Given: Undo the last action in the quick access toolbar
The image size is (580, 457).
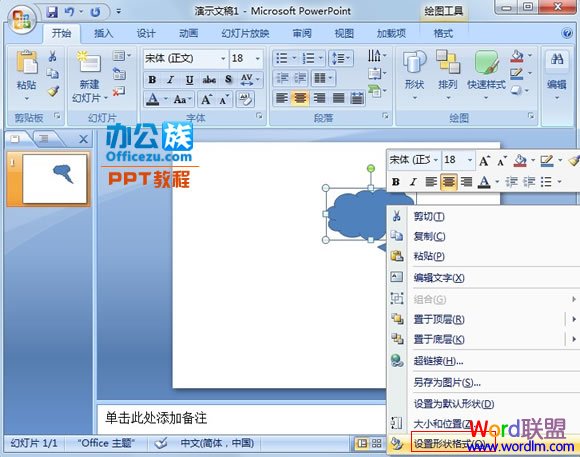Looking at the screenshot, I should click(x=69, y=12).
